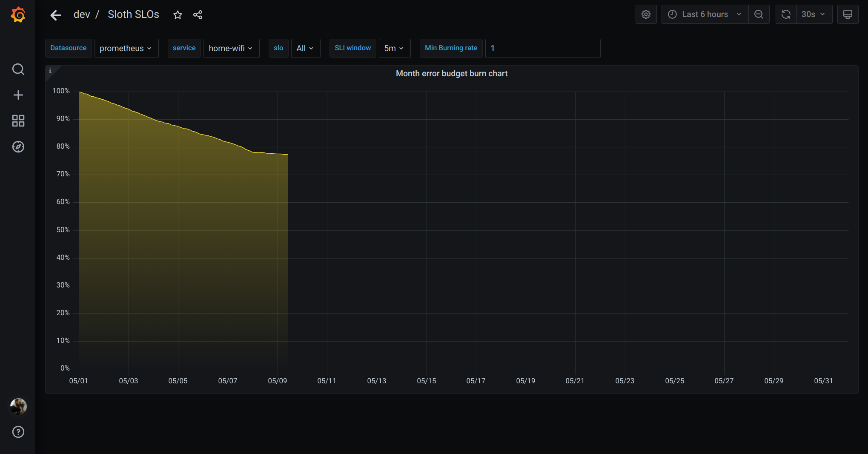Open the Month error budget burn chart title menu
The image size is (868, 454).
pos(452,73)
